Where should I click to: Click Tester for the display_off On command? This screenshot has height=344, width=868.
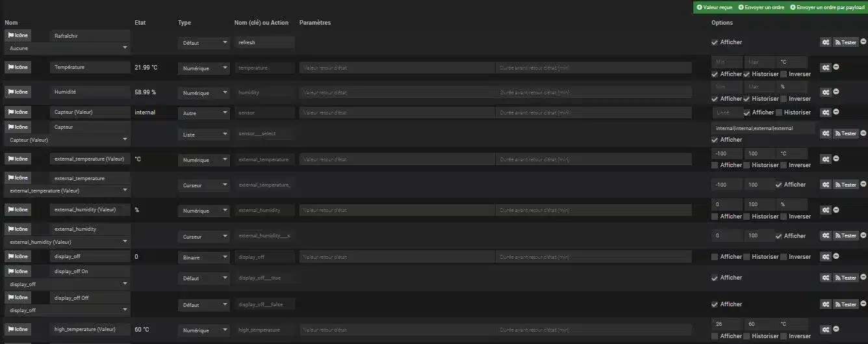pos(846,278)
